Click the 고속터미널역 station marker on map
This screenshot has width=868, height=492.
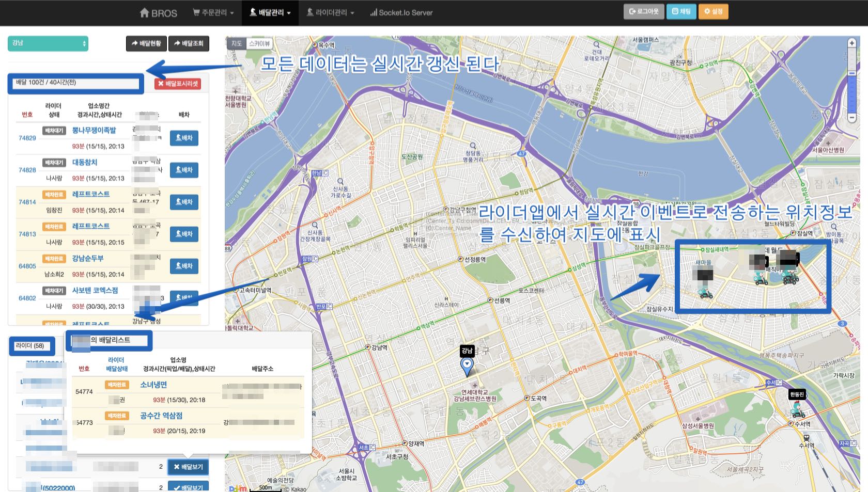tap(236, 290)
